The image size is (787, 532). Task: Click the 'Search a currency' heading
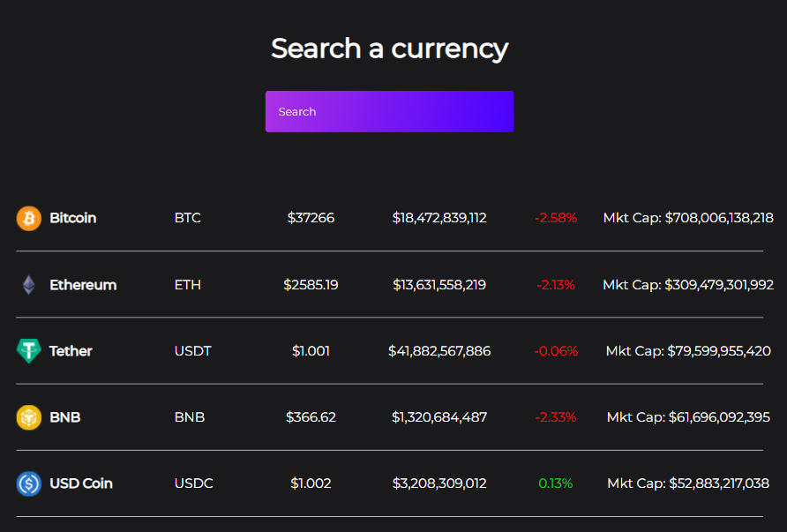click(x=389, y=49)
